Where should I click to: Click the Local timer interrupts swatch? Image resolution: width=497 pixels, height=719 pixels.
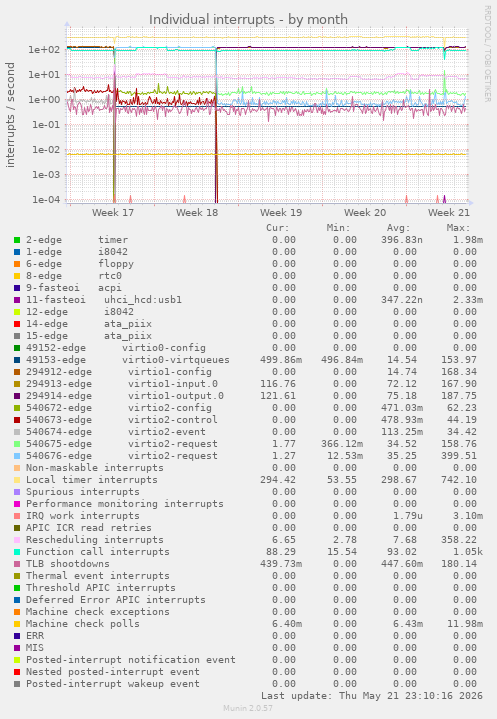tap(17, 480)
